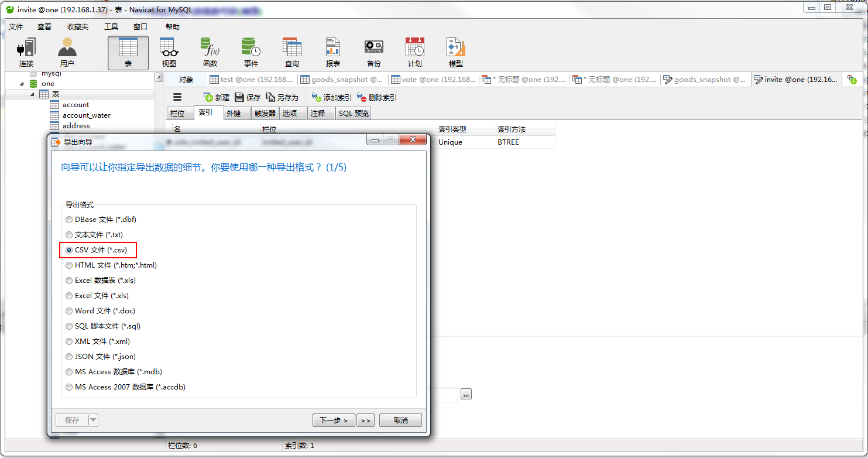Open the 帮助 menu
Screen dimensions: 868x458
click(x=173, y=27)
